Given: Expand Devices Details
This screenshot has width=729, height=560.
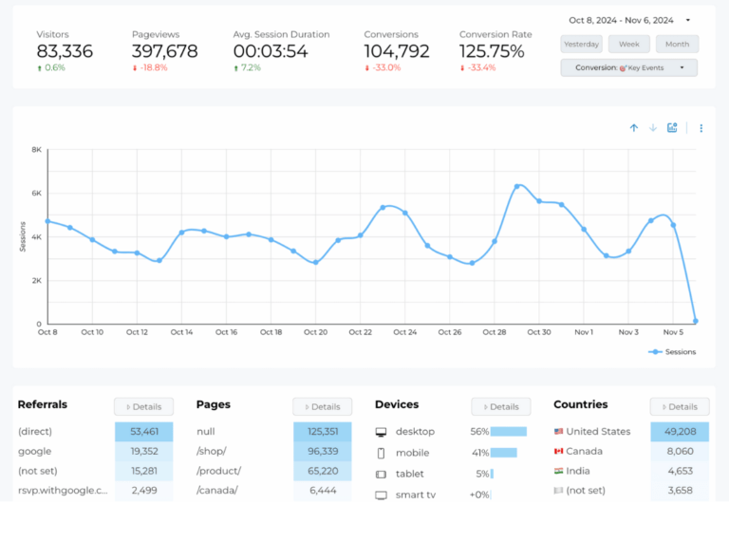Looking at the screenshot, I should coord(501,406).
